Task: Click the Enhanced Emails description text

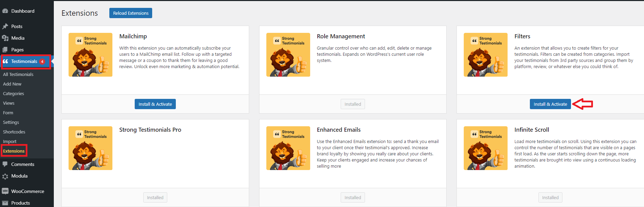Action: (378, 154)
